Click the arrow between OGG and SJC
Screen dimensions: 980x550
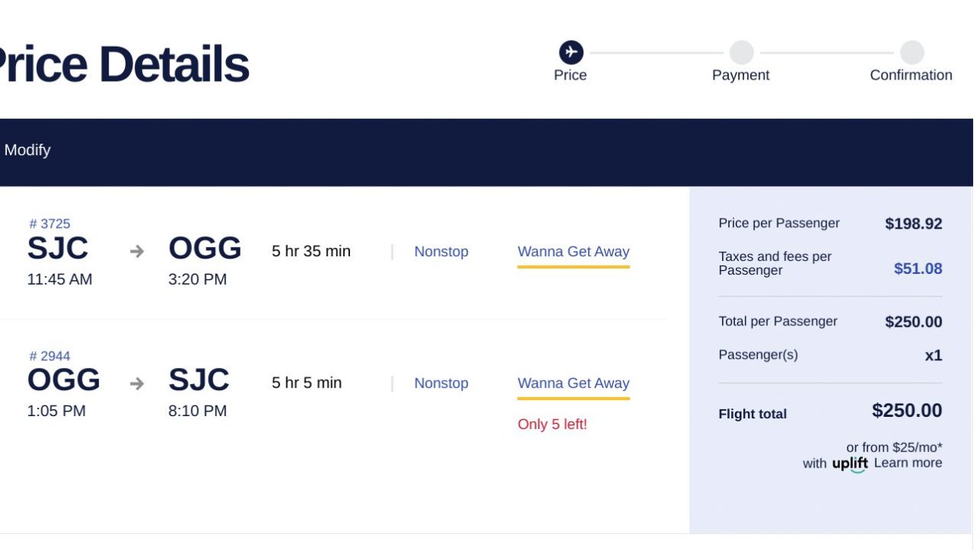click(137, 383)
